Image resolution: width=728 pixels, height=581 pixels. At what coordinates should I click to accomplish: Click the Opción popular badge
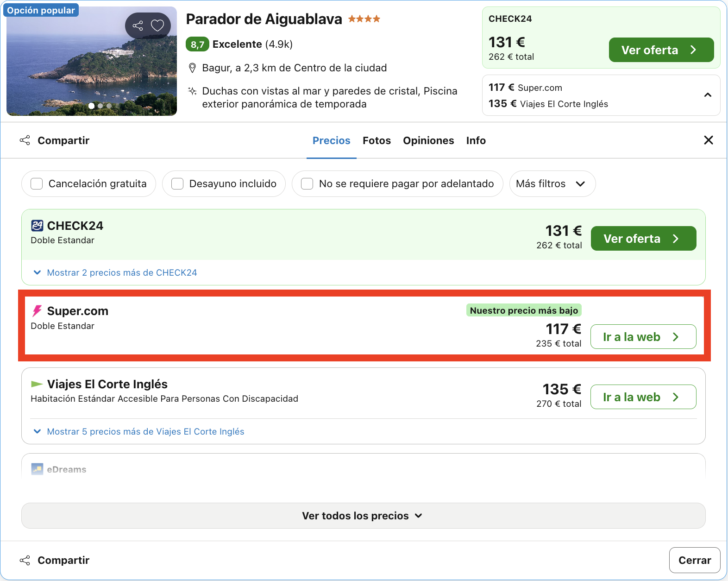click(x=41, y=10)
